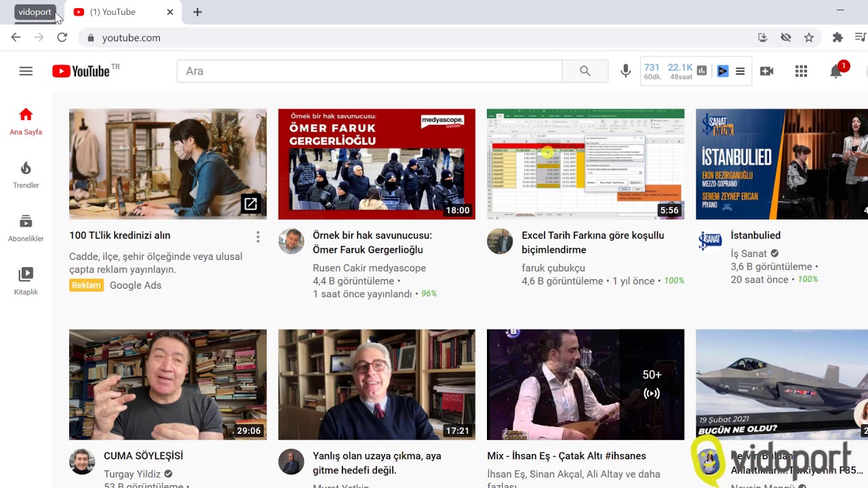The width and height of the screenshot is (868, 488).
Task: Open the notifications bell
Action: pos(836,71)
